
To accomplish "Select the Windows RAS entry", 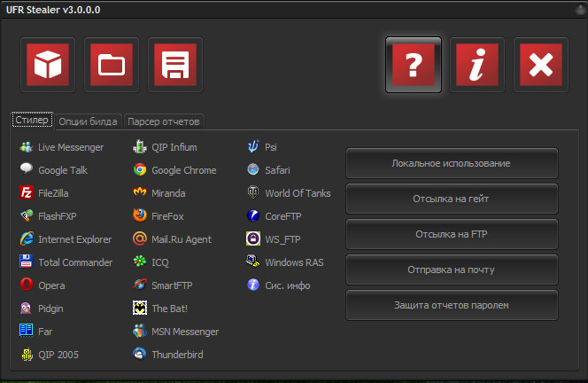I will [x=285, y=262].
